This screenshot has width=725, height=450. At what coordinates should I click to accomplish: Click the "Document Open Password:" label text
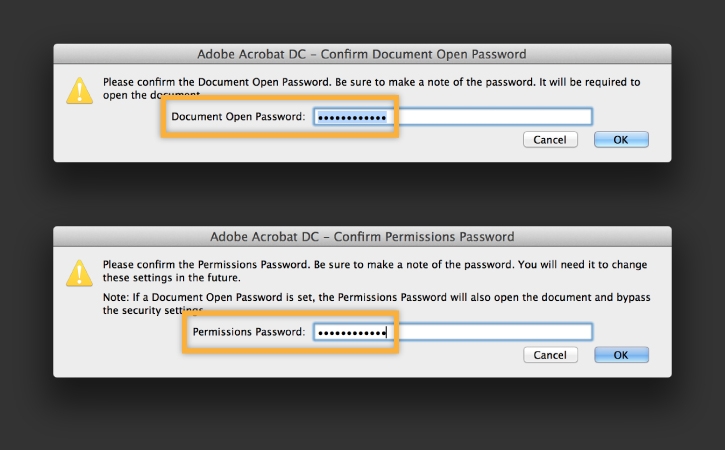[237, 117]
